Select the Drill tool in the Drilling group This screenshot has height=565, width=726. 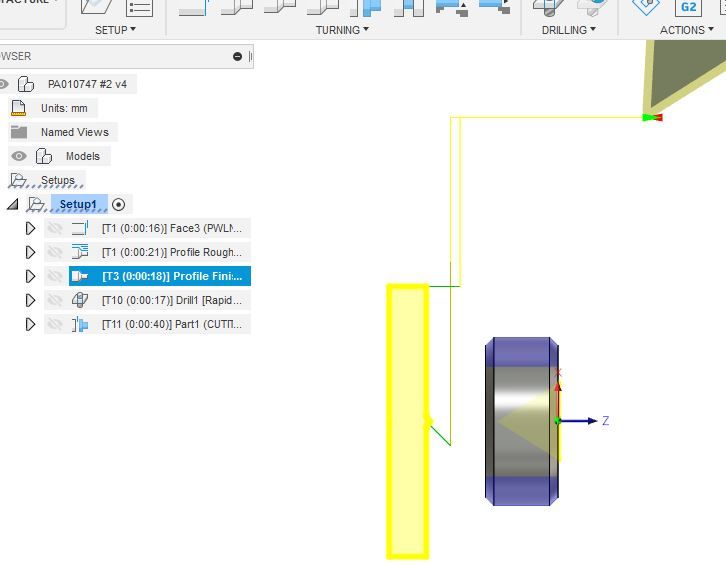click(547, 7)
